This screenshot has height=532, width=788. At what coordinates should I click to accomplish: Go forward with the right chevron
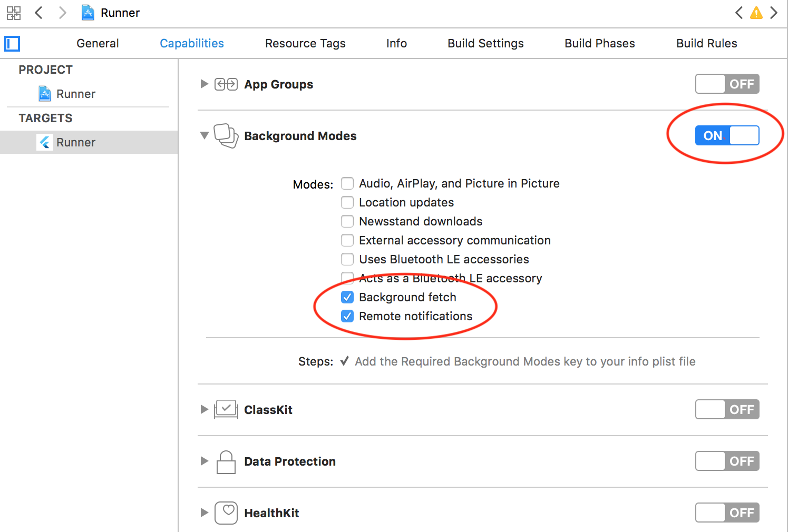click(x=62, y=13)
